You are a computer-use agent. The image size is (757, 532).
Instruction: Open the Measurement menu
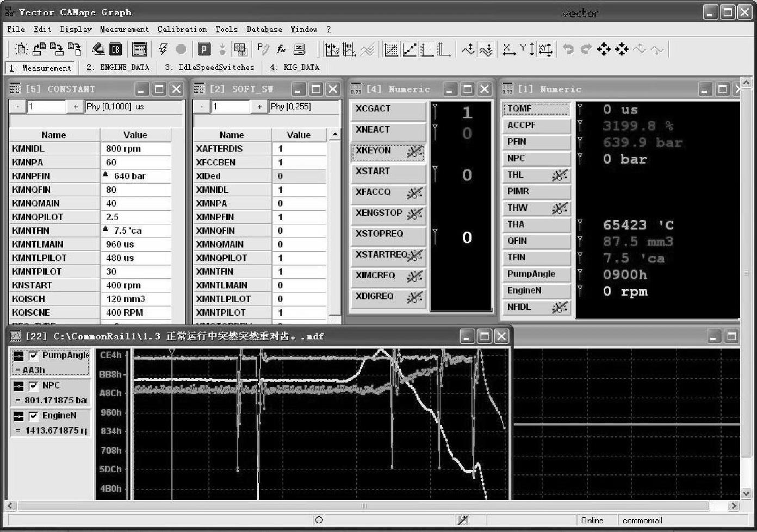(x=124, y=29)
